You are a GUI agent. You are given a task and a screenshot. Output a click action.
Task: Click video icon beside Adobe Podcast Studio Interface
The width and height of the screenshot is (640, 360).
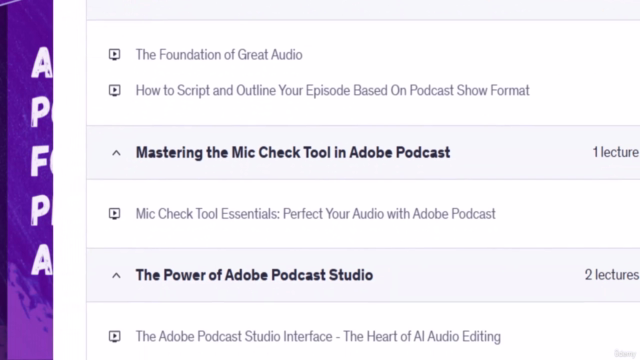pyautogui.click(x=115, y=336)
